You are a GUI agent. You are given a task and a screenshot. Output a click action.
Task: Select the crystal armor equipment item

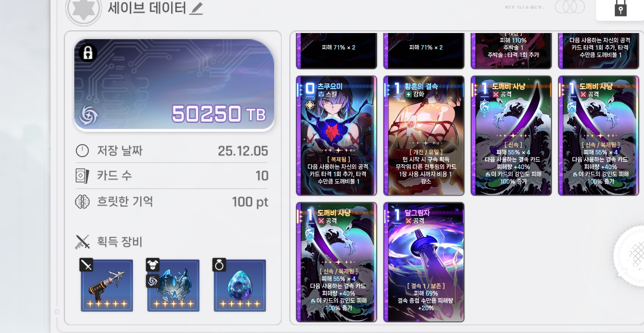173,285
